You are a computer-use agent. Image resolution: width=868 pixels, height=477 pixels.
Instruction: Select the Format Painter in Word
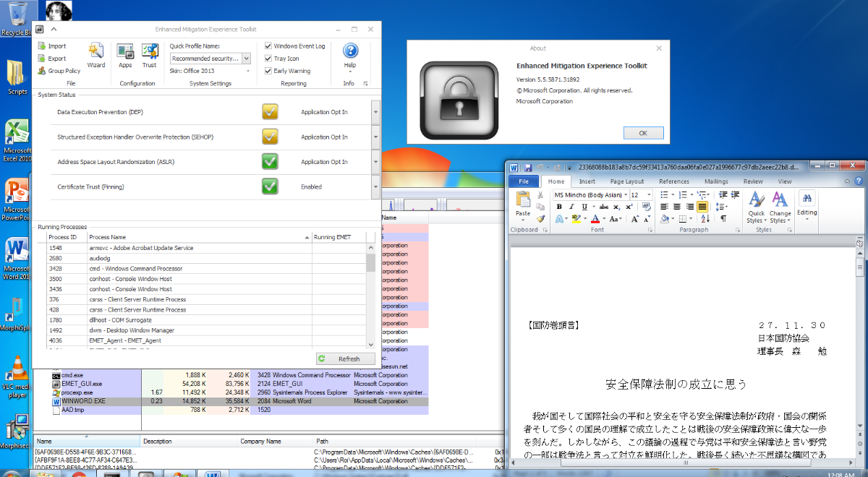click(x=540, y=218)
